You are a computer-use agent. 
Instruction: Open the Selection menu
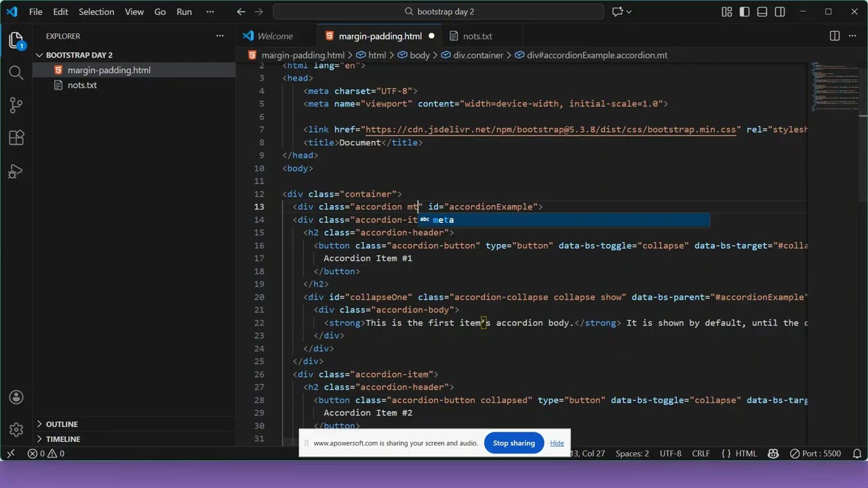coord(96,12)
